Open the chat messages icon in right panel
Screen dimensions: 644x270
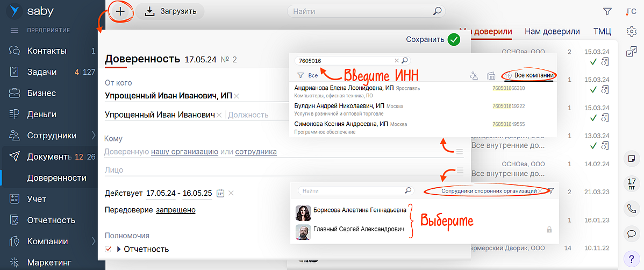click(x=632, y=233)
